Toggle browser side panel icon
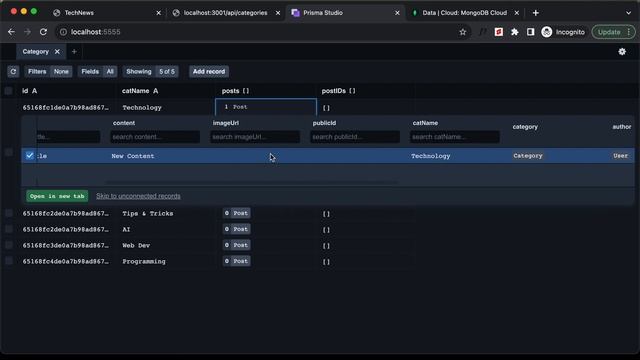640x360 pixels. [x=531, y=32]
